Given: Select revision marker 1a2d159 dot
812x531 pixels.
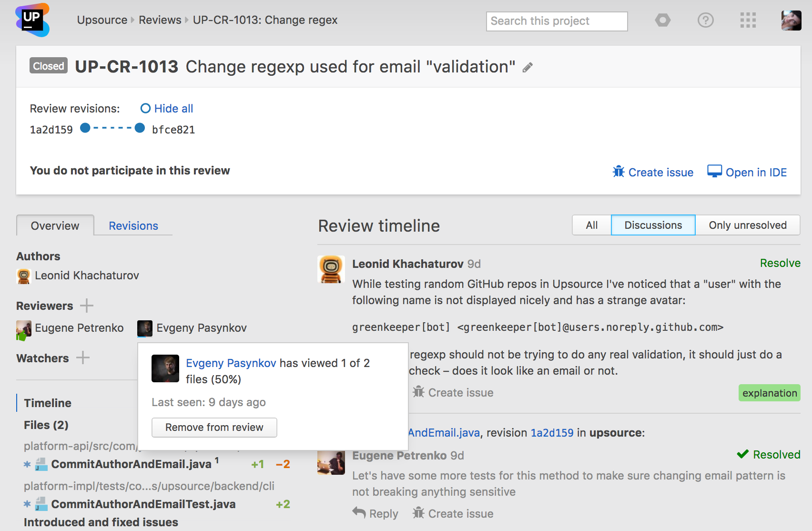Looking at the screenshot, I should click(85, 128).
